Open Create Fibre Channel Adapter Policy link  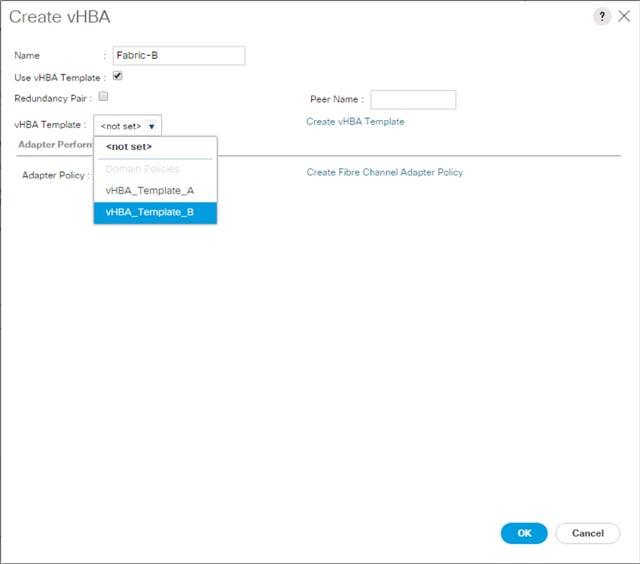[384, 172]
